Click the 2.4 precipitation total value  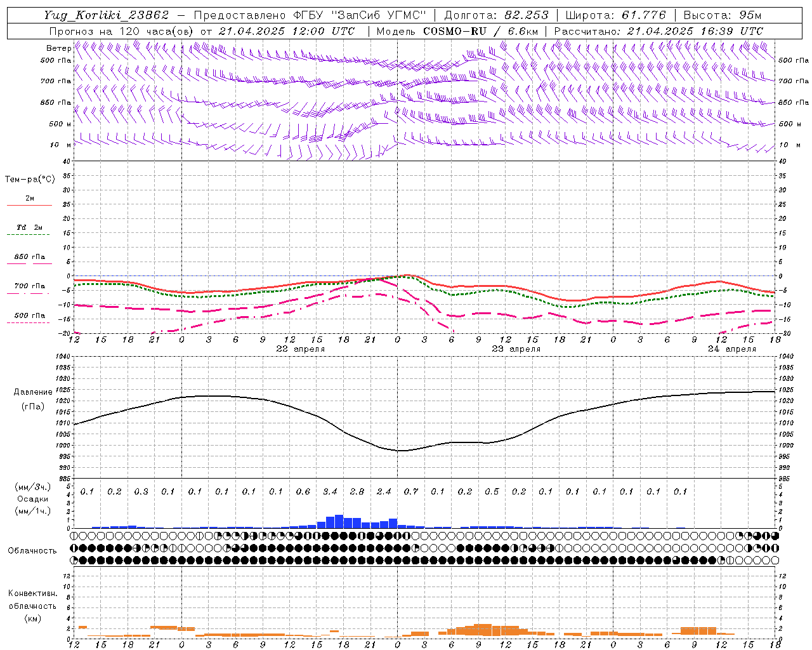click(x=384, y=492)
